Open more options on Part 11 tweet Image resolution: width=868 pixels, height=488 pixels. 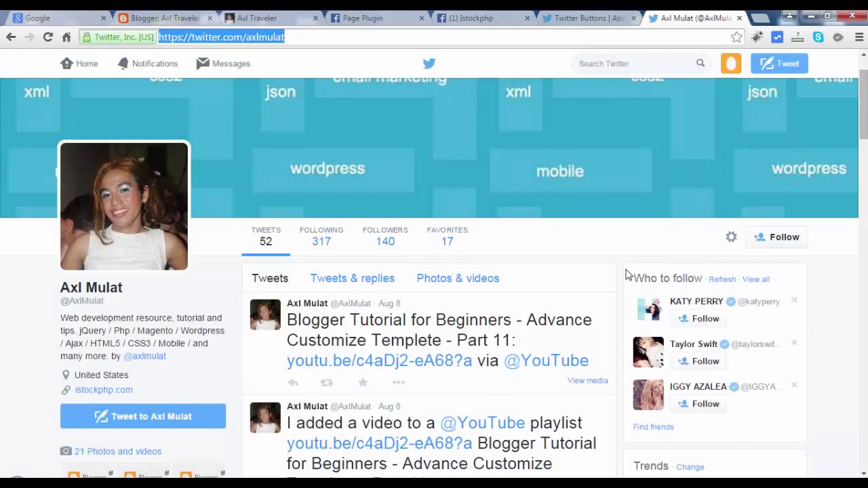[x=399, y=383]
